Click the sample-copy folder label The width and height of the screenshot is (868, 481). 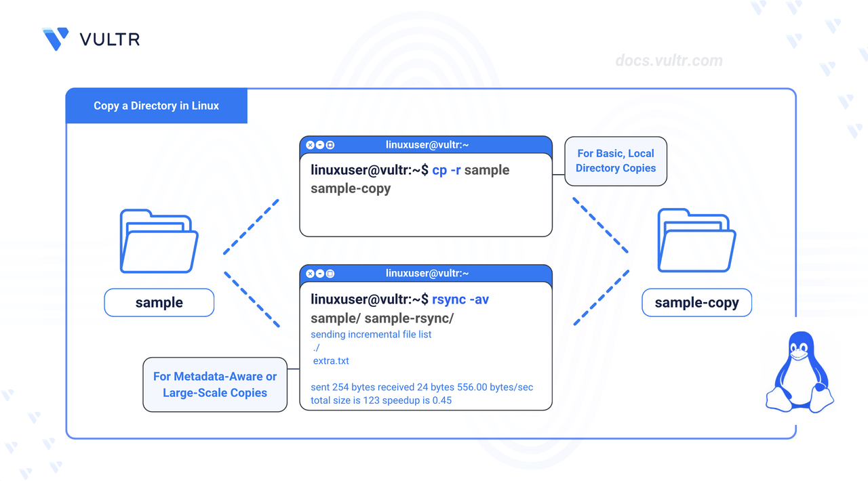tap(697, 303)
